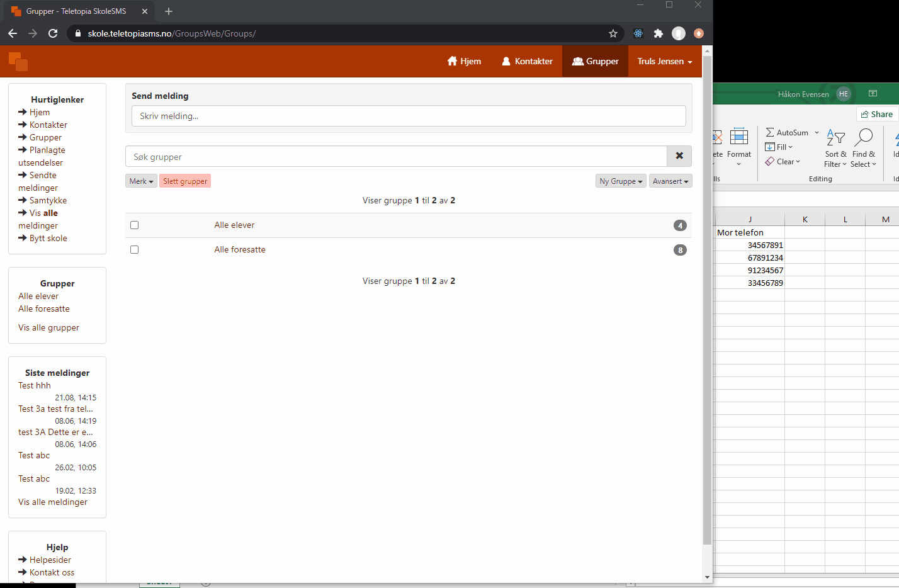Click Vis alle grupper link
899x588 pixels.
pos(48,327)
